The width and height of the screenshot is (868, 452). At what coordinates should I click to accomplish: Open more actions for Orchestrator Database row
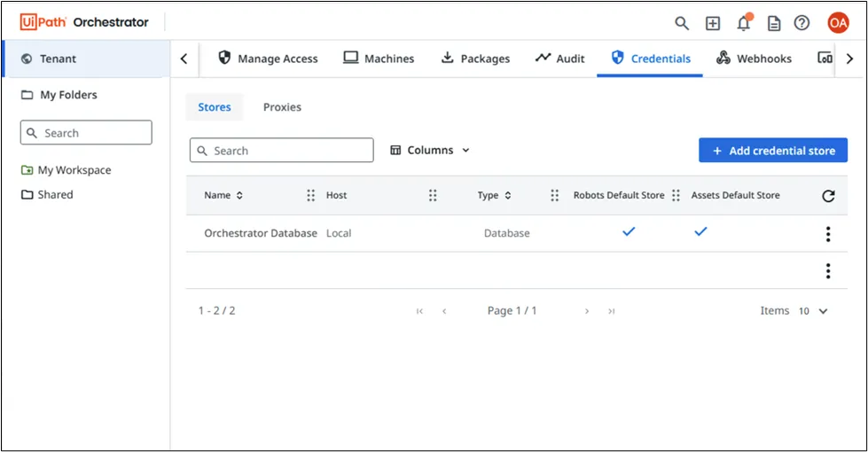[x=828, y=234]
